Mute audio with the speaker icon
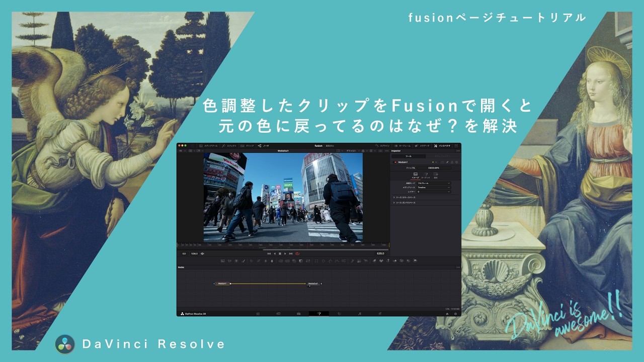 202,253
